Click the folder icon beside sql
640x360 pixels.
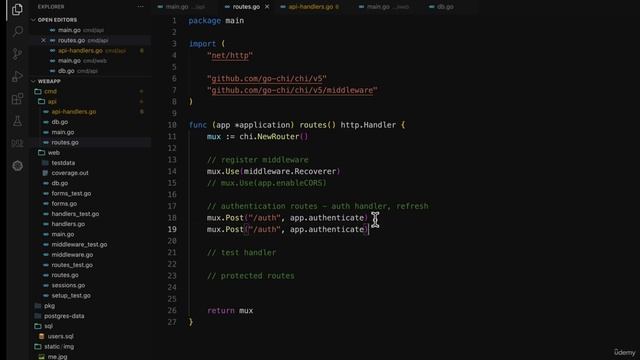[x=38, y=326]
